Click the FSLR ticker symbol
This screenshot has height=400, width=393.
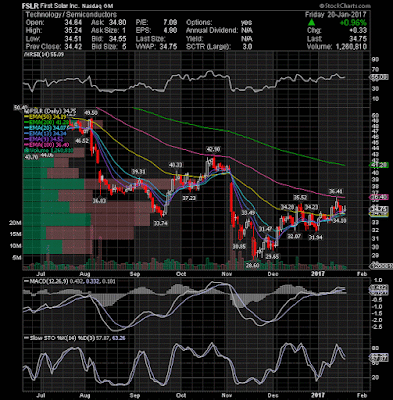(x=30, y=6)
